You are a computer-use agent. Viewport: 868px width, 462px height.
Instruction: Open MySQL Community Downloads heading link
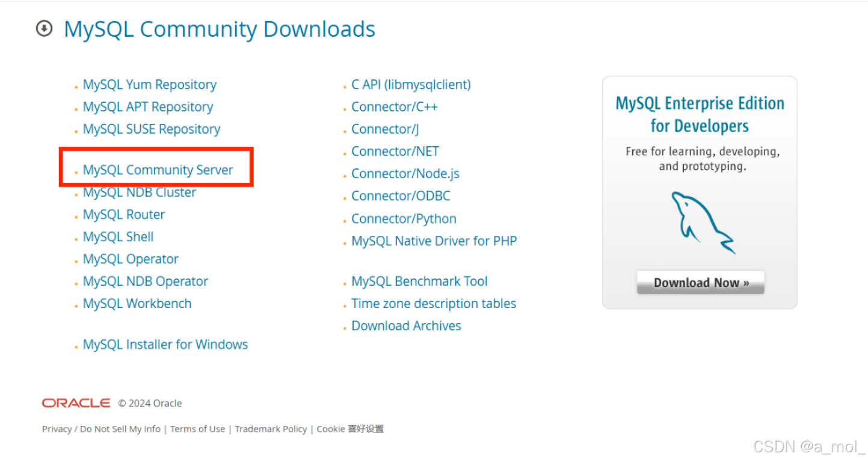coord(220,29)
